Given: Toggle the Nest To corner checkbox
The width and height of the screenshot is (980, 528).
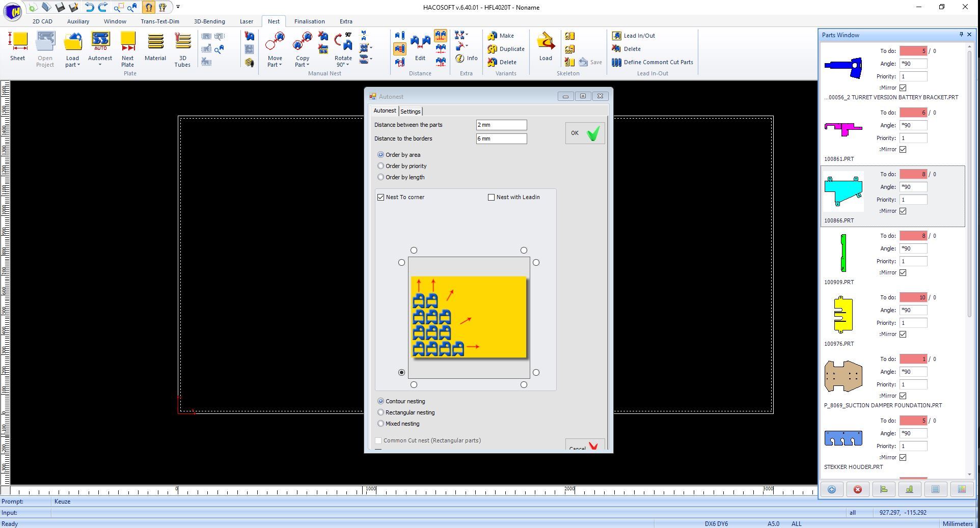Looking at the screenshot, I should coord(380,197).
